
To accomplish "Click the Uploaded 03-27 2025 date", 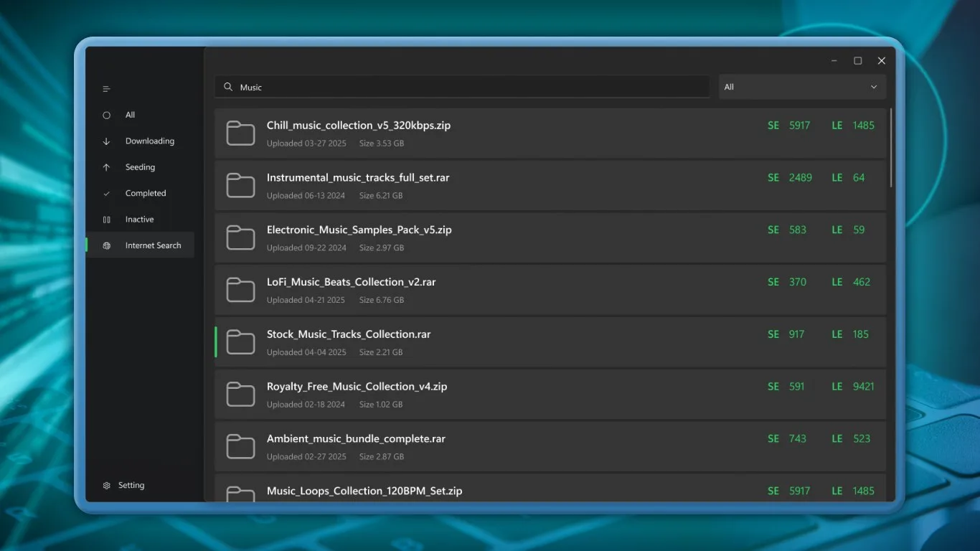I will pos(306,143).
